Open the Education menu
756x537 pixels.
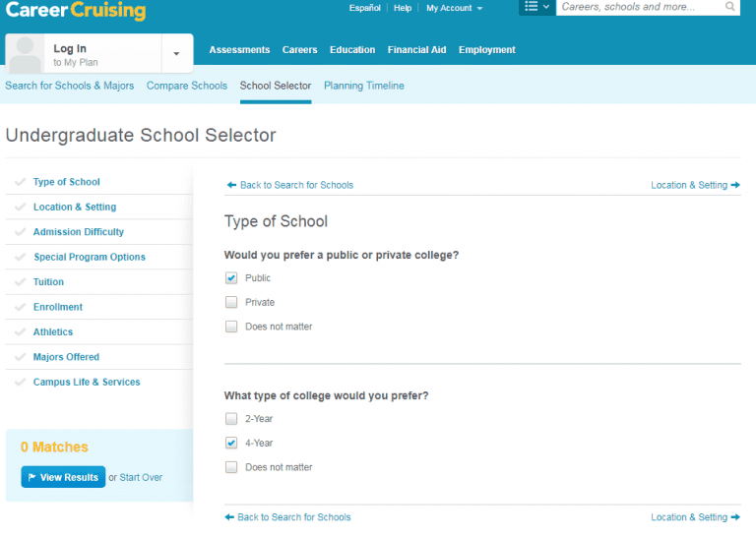click(x=352, y=49)
